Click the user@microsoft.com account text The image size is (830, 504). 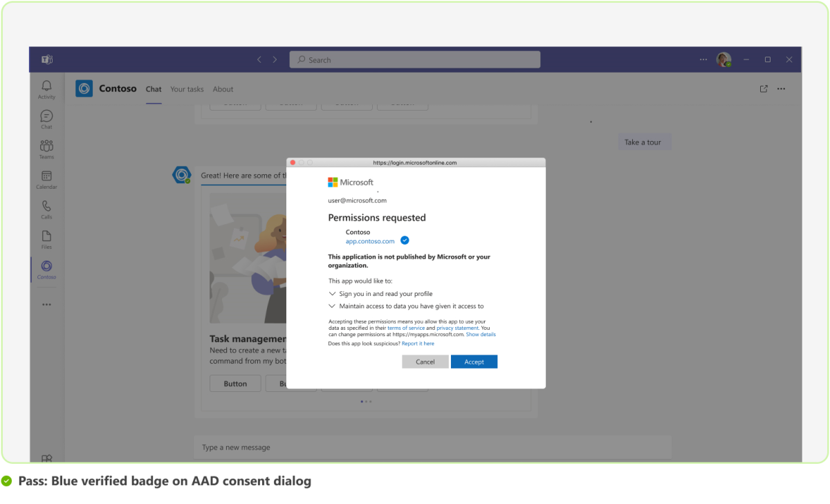pyautogui.click(x=357, y=200)
